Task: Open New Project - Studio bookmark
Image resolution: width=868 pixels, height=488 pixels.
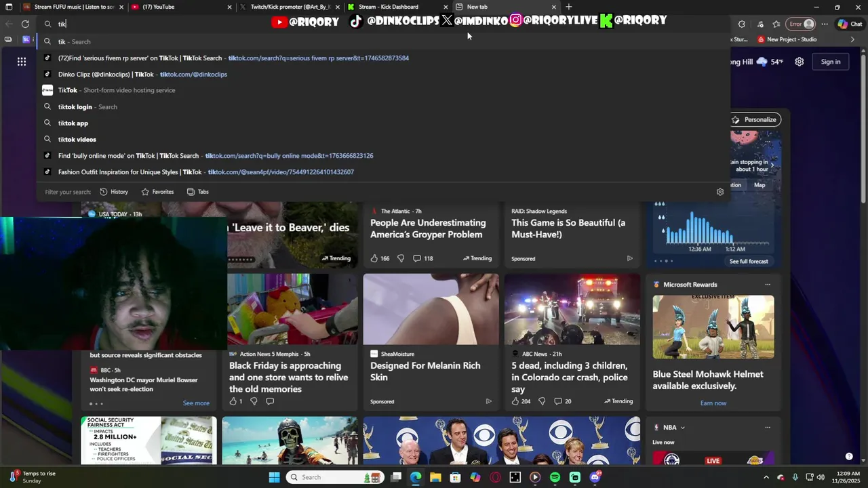Action: click(x=787, y=39)
